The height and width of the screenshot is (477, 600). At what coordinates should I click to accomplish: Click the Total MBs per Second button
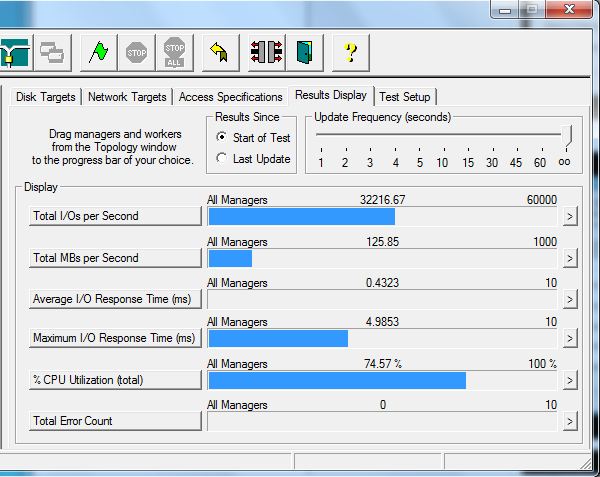(x=115, y=258)
